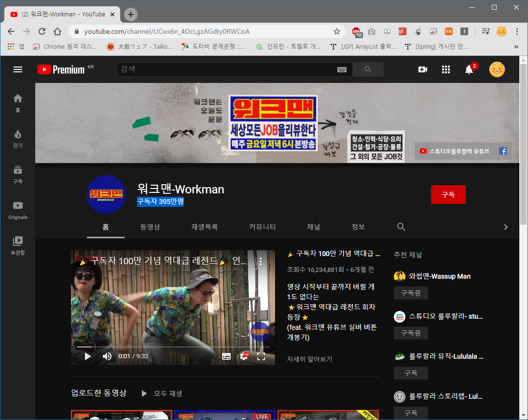Mute the video player volume
Viewport: 528px width, 420px height.
[x=107, y=356]
